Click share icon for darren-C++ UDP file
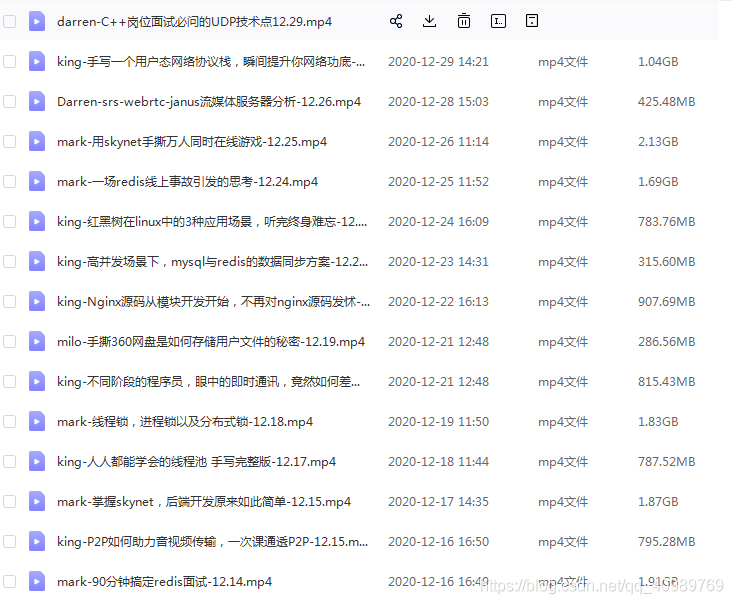The image size is (733, 604). pyautogui.click(x=396, y=21)
